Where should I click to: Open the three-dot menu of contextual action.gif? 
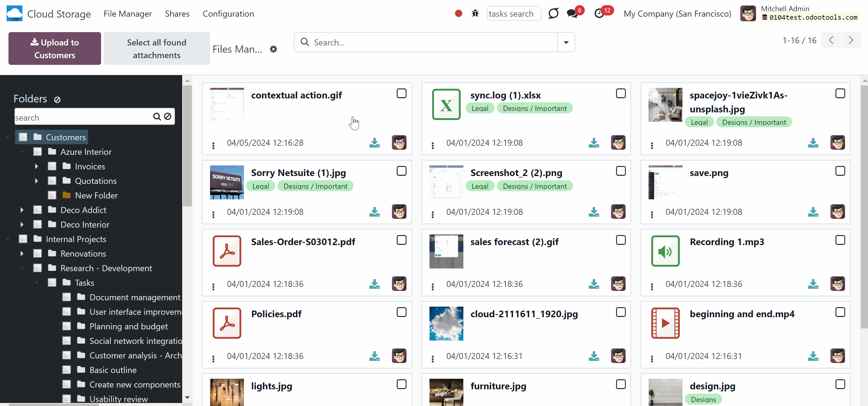213,146
